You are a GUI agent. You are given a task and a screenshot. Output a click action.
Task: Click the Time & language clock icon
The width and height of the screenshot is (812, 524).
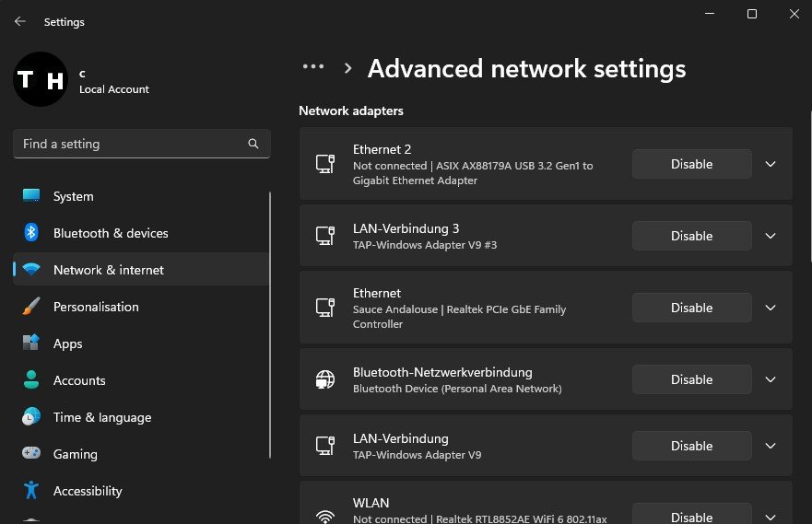[31, 417]
